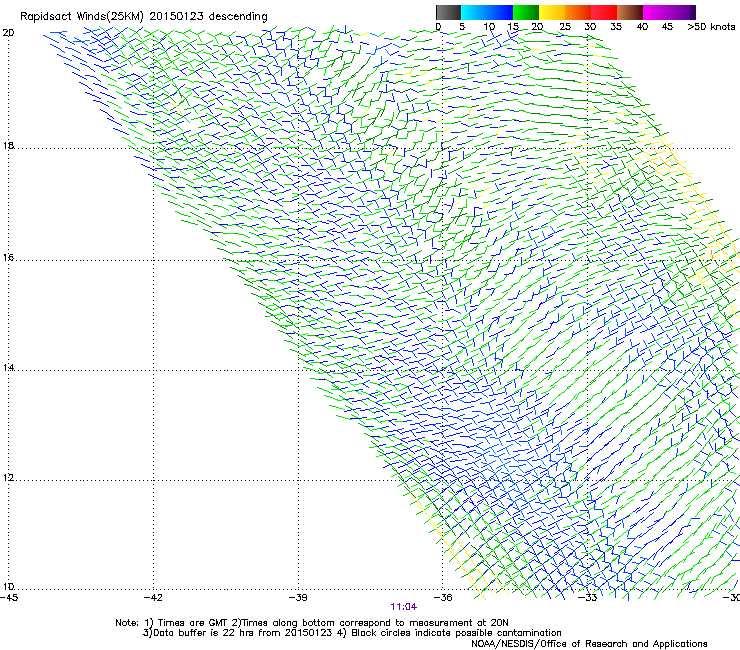
Task: Click the longitude axis label '-45'
Action: point(9,598)
